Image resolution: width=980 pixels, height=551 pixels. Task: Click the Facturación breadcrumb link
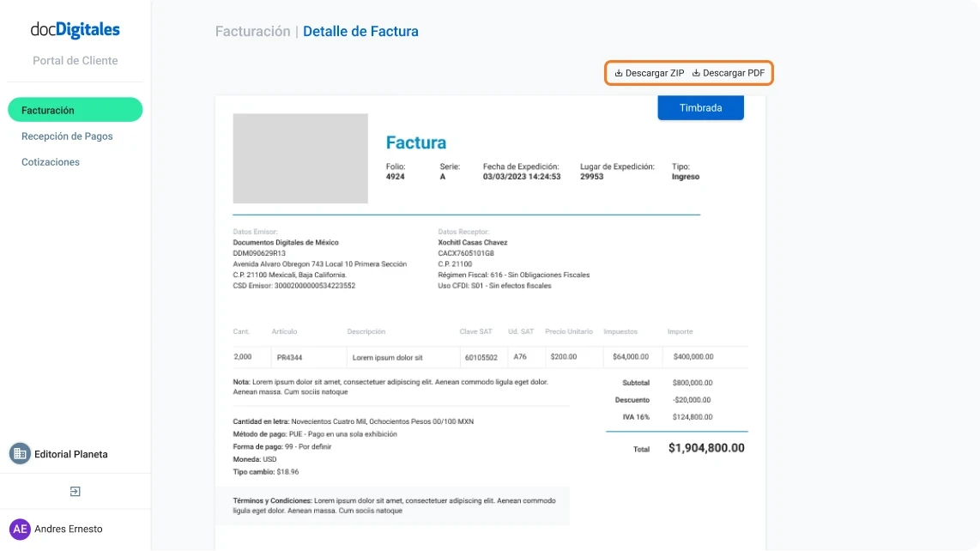coord(252,31)
